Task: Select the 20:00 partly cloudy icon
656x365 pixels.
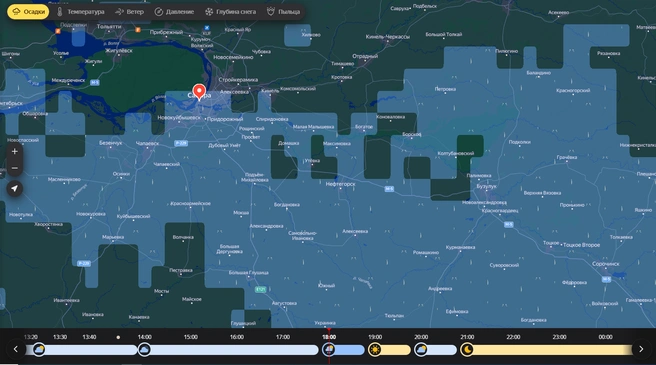Action: pyautogui.click(x=420, y=349)
